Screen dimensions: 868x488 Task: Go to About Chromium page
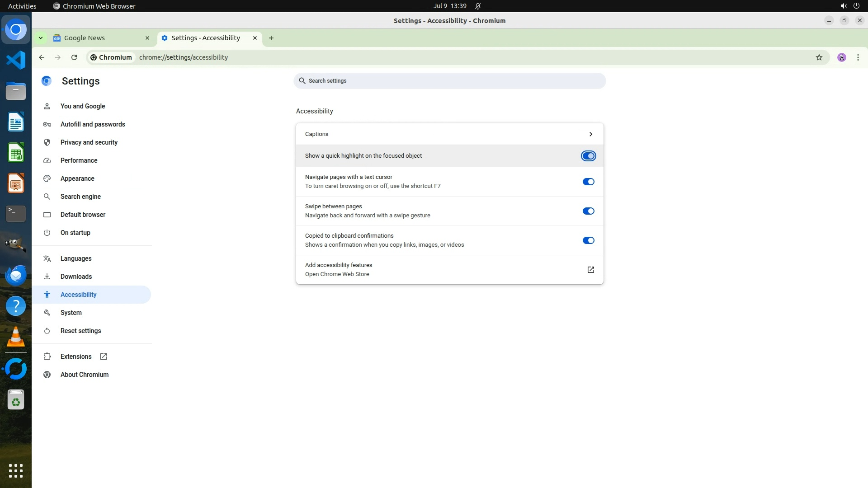[85, 375]
